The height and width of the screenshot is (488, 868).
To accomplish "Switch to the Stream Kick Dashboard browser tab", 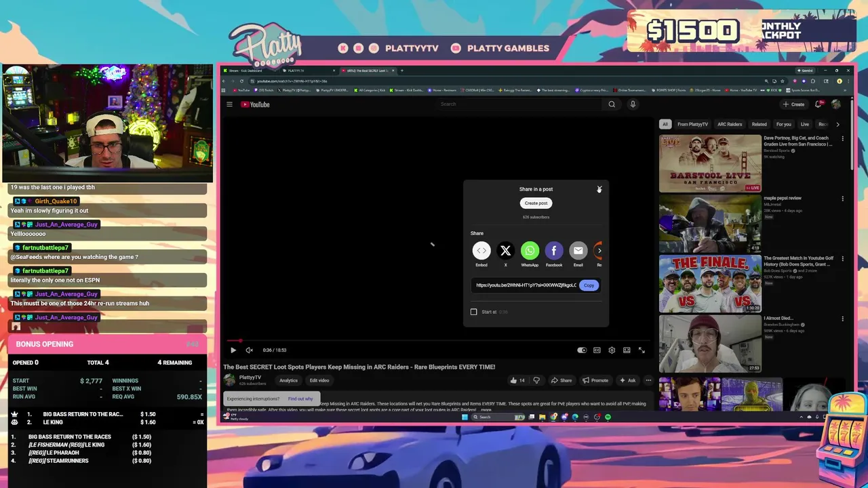I will 250,70.
